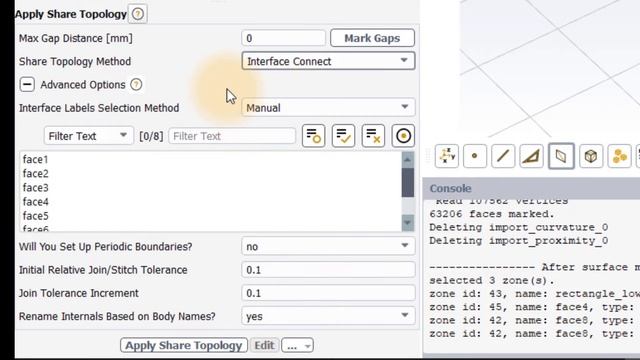Click the yellow clustered objects icon
Screen dimensions: 640x360
coord(619,156)
